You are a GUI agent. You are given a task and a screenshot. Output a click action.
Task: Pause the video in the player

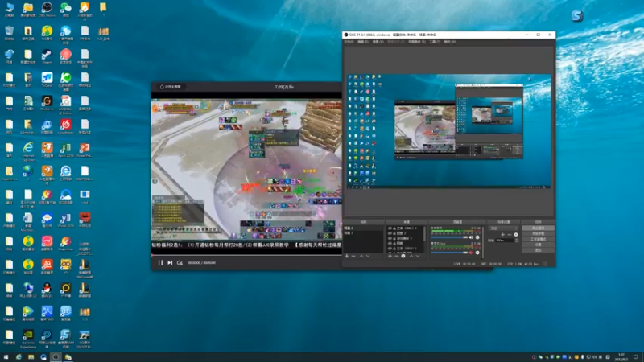(160, 263)
